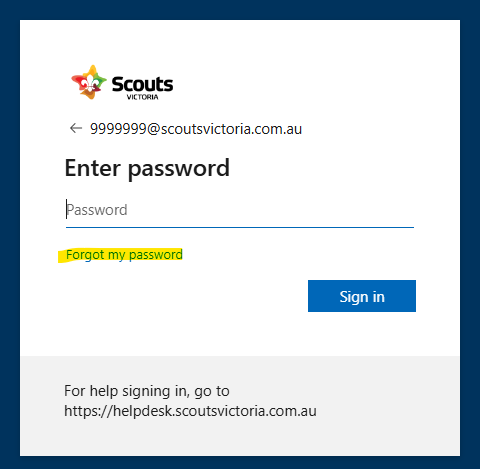Click the word "Enter" in the heading

(92, 168)
